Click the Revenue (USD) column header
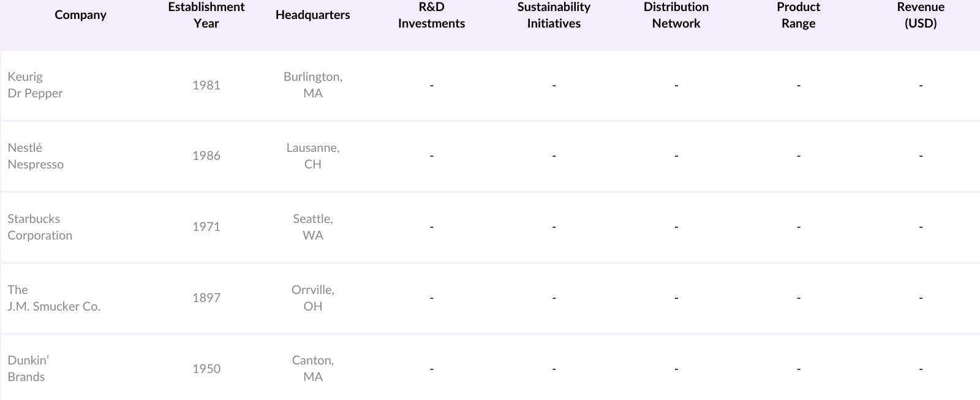Viewport: 980px width, 400px height. pyautogui.click(x=921, y=15)
